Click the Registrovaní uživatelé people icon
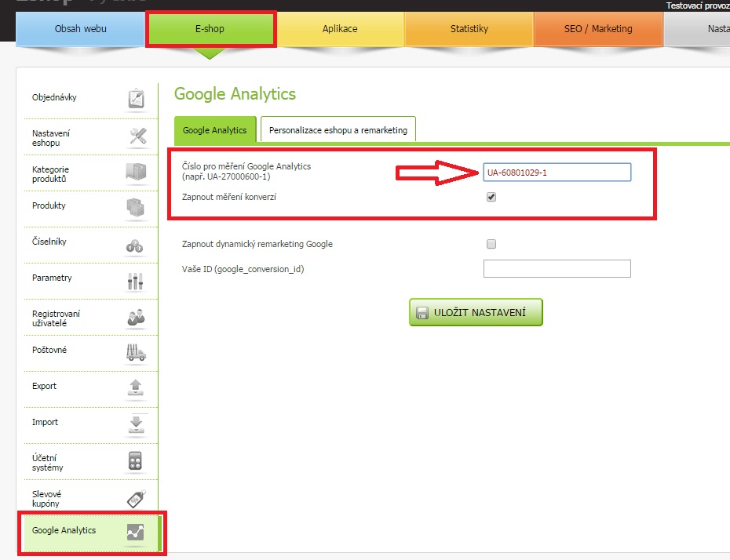Image resolution: width=730 pixels, height=560 pixels. [x=136, y=318]
